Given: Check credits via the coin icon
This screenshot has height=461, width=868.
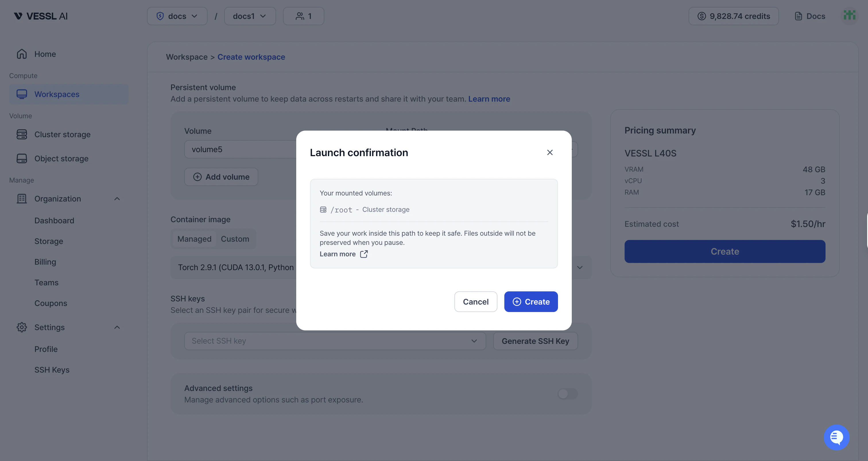Looking at the screenshot, I should 702,16.
